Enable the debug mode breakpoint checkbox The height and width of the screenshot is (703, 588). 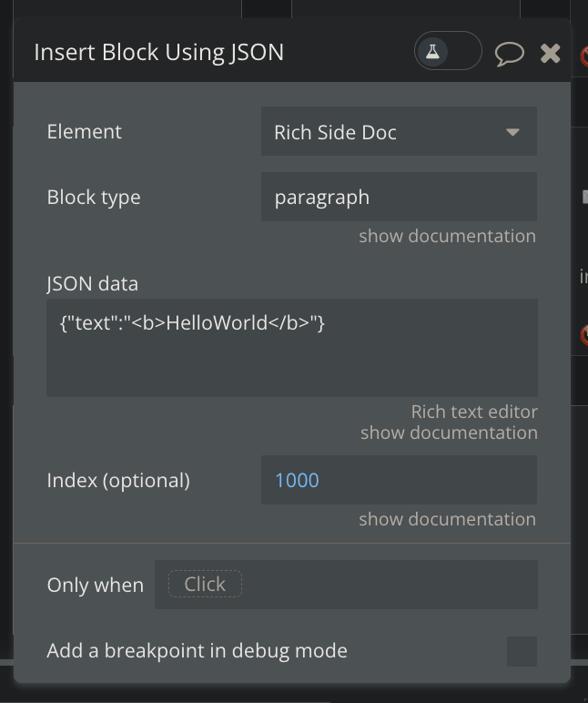coord(522,651)
